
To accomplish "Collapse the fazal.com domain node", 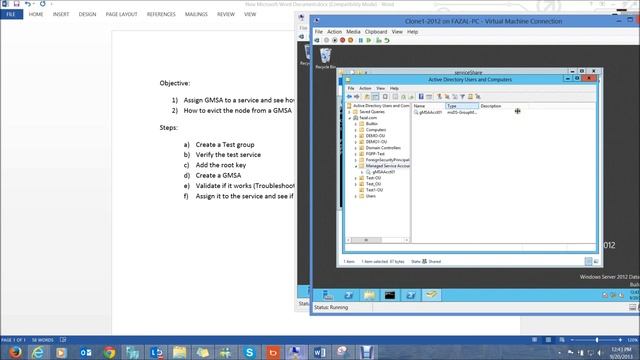I will click(350, 118).
